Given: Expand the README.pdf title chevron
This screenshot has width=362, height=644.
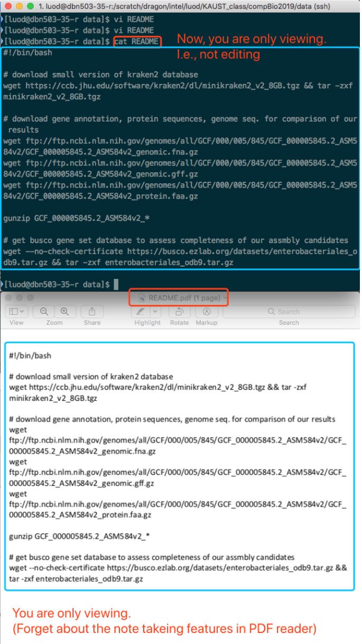Looking at the screenshot, I should pos(226,298).
